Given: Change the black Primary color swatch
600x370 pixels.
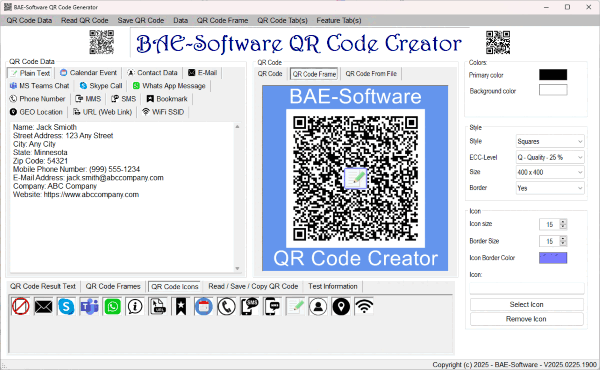Looking at the screenshot, I should [553, 75].
